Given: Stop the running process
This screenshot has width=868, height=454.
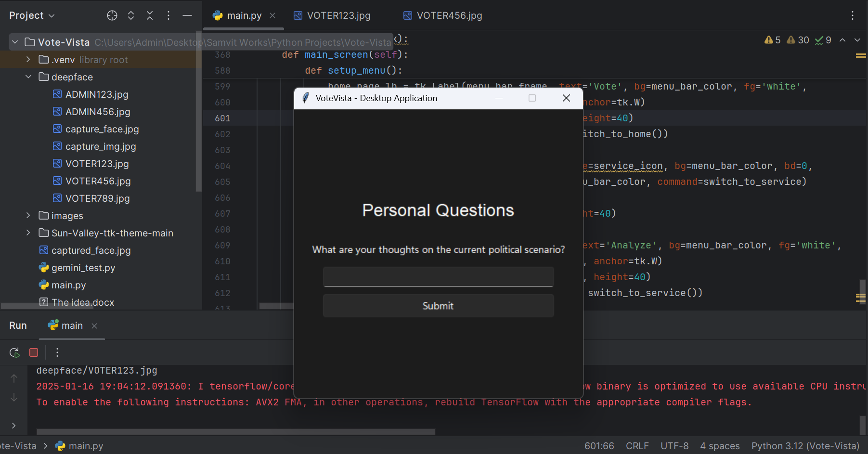Looking at the screenshot, I should click(34, 352).
